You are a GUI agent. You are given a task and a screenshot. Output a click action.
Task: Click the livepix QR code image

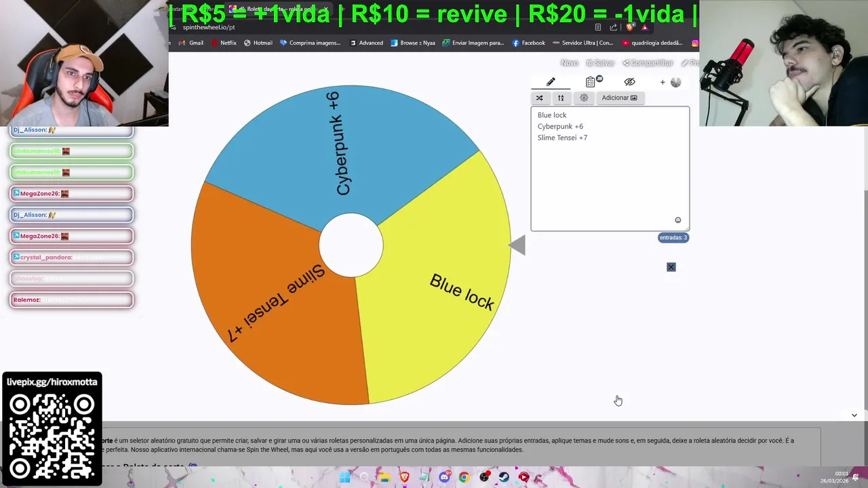pos(52,437)
